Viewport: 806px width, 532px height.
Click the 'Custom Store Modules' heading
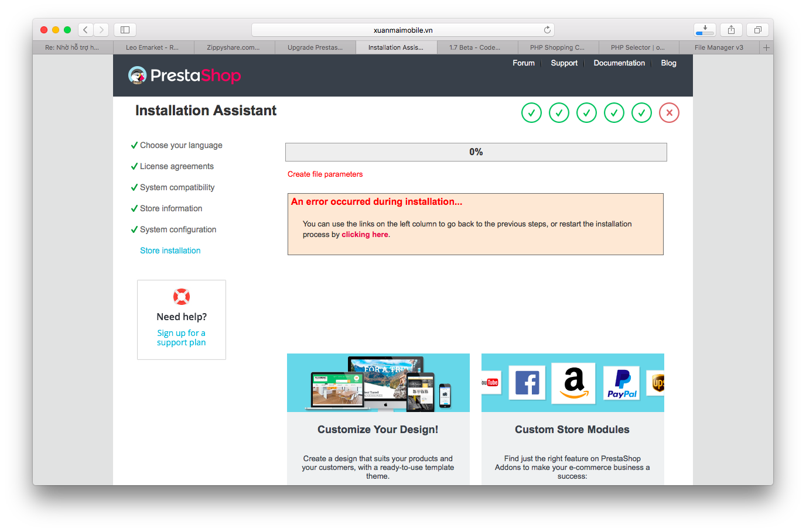572,430
